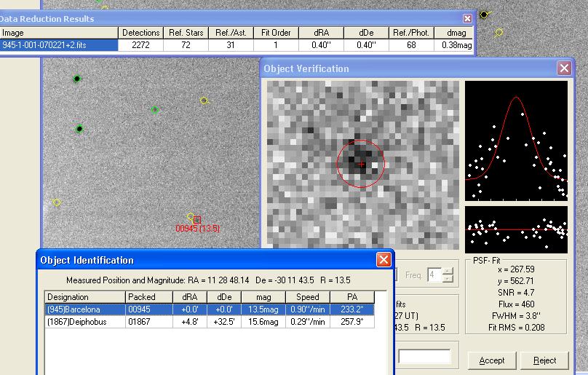Click the red-circled object in the zoomed pixel view
Screen dimensions: 588x375
[x=361, y=164]
